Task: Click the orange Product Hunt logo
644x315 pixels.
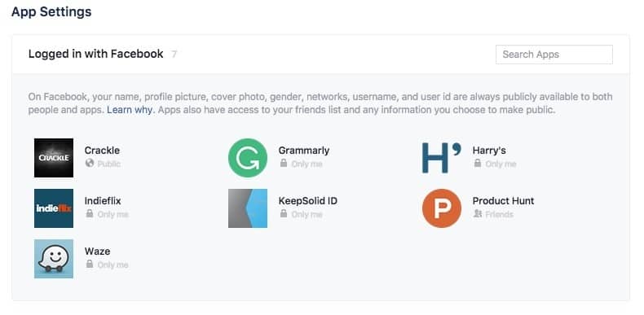Action: click(x=442, y=208)
